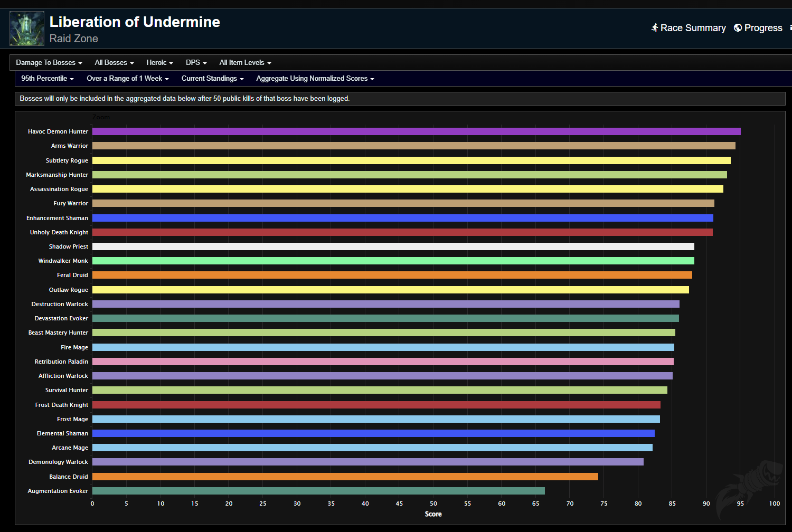This screenshot has height=532, width=792.
Task: Click the orange Balance Druid bar
Action: point(345,477)
